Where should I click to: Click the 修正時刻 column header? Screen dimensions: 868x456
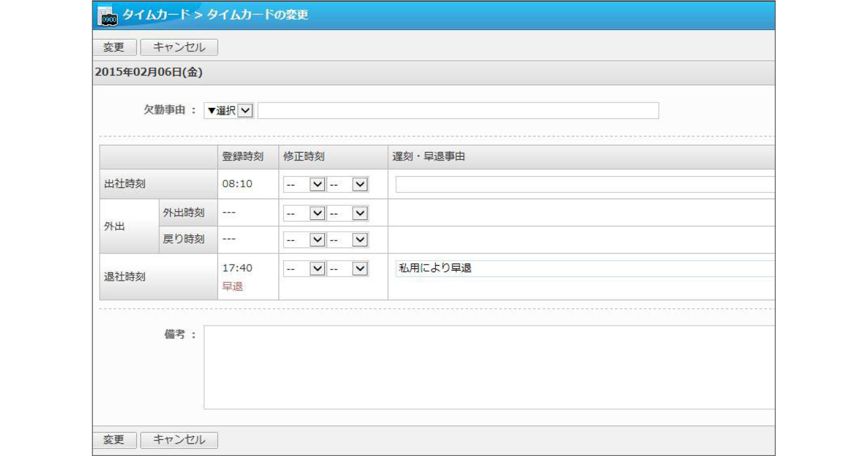tap(304, 157)
